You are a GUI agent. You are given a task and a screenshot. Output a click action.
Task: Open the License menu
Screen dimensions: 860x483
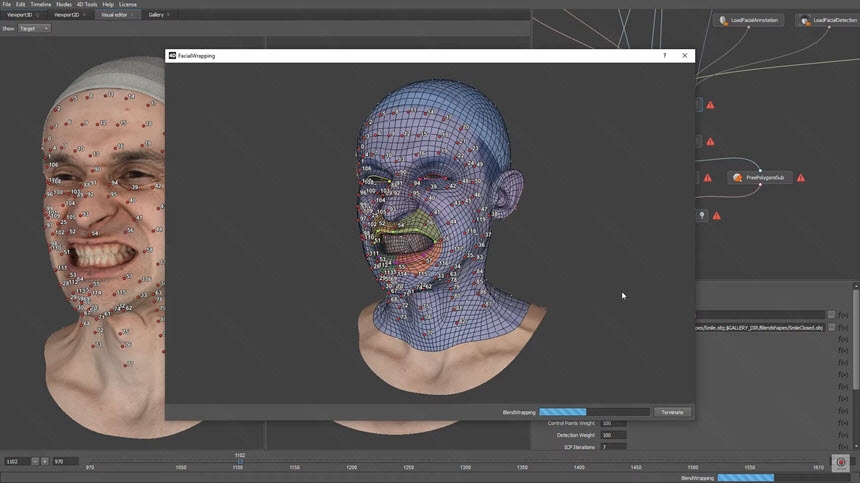(128, 4)
